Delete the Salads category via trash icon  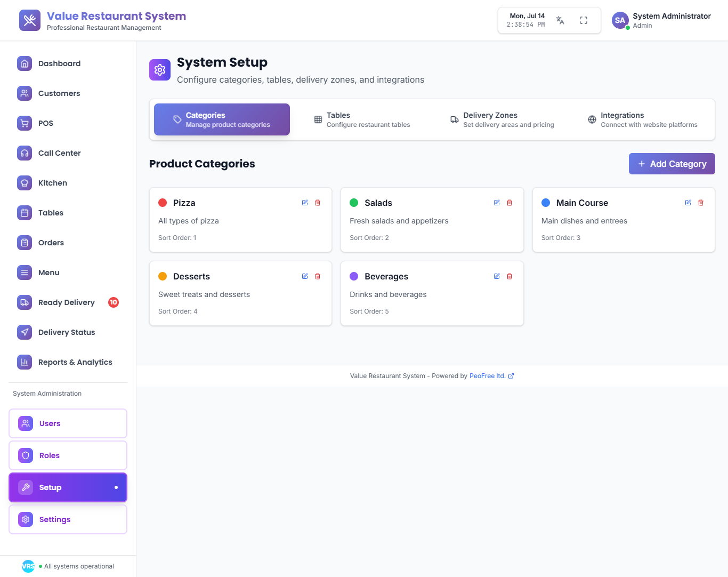tap(509, 203)
